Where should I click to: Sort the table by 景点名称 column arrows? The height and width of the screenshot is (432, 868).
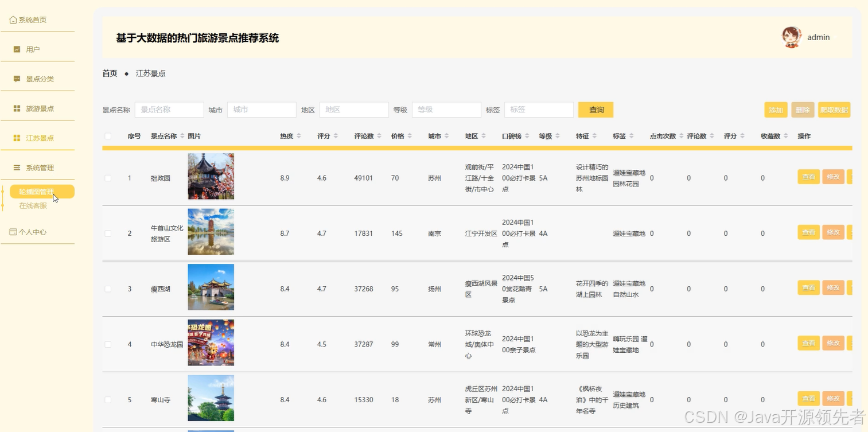tap(182, 136)
